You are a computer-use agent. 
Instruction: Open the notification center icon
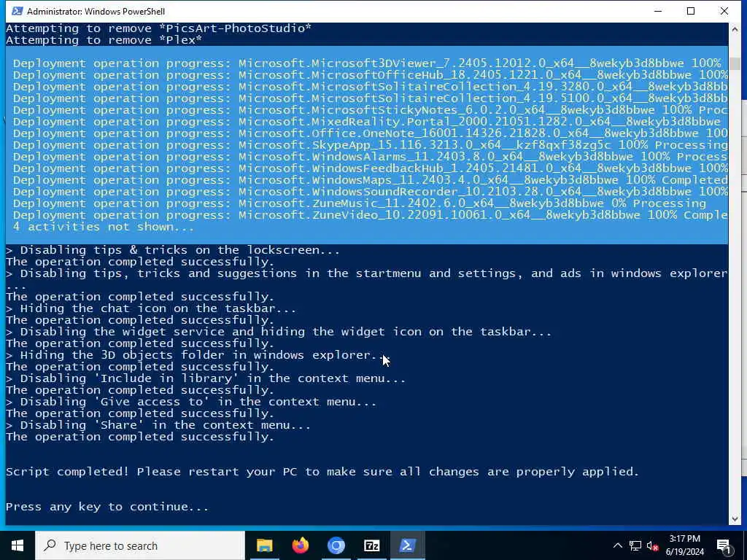click(724, 546)
